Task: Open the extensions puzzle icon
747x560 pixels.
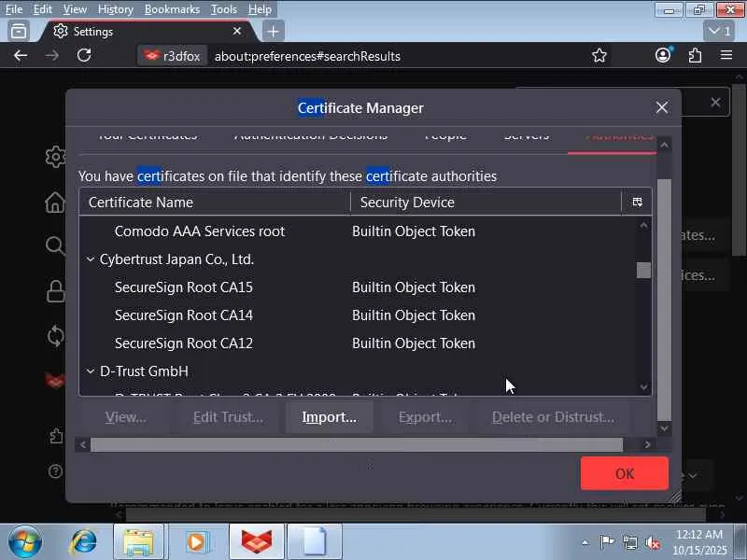Action: pos(695,56)
